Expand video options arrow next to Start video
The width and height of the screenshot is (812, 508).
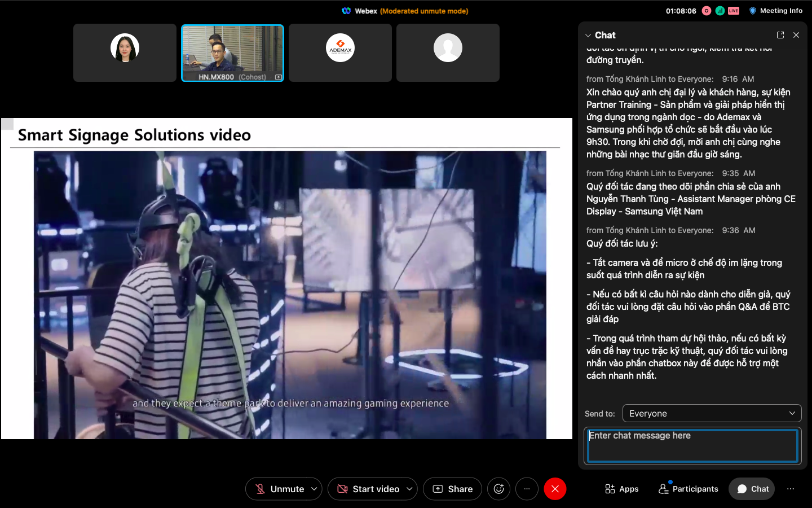tap(409, 489)
